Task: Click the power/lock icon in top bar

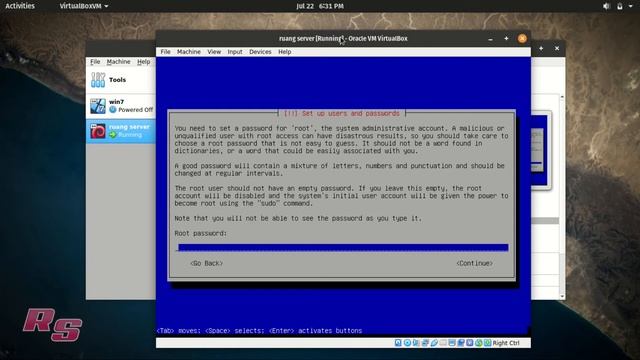Action: pos(620,6)
